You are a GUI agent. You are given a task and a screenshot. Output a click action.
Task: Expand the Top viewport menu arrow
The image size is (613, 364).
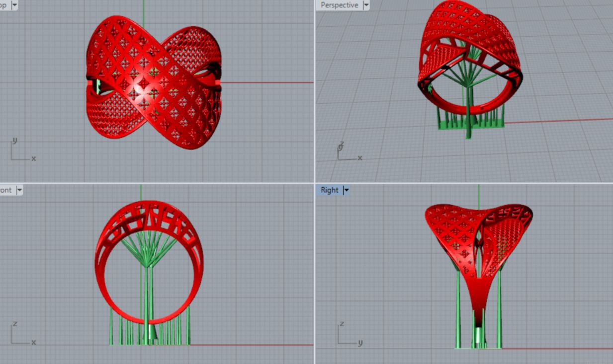pos(14,5)
